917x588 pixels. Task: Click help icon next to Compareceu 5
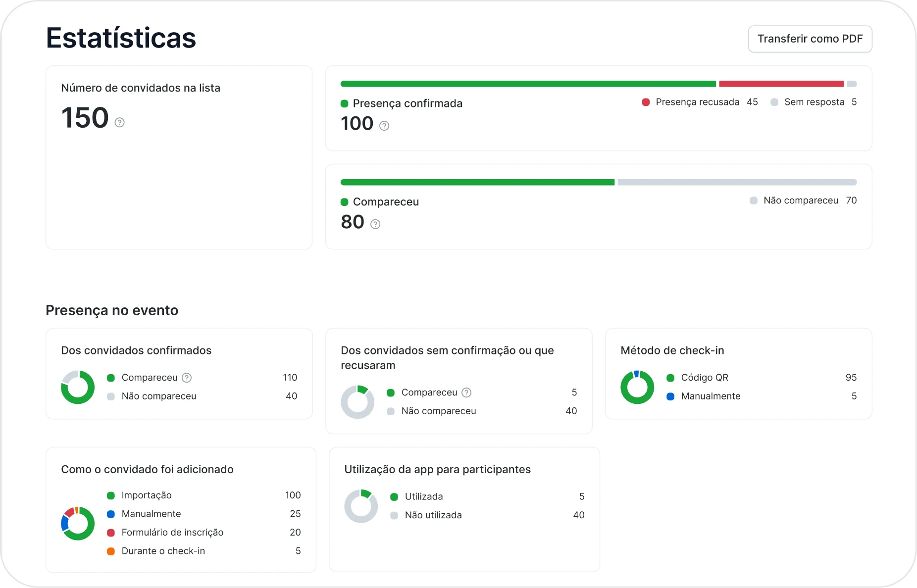[x=466, y=392]
